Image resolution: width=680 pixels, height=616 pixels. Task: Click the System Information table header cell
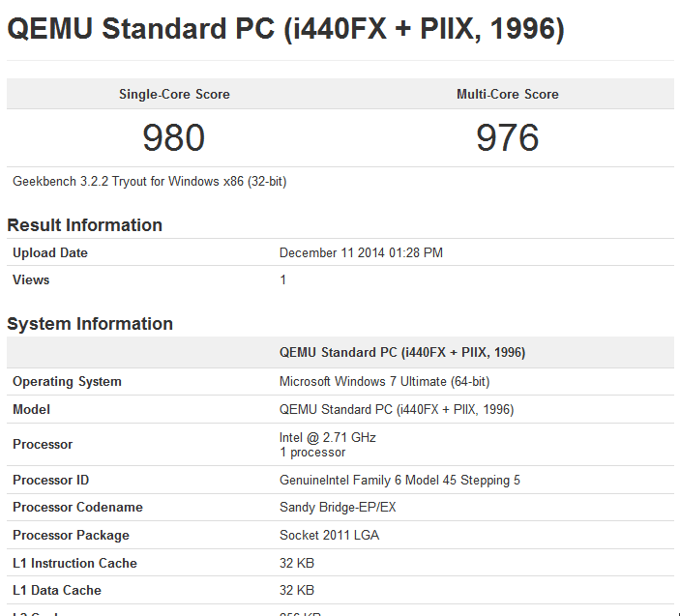[402, 352]
